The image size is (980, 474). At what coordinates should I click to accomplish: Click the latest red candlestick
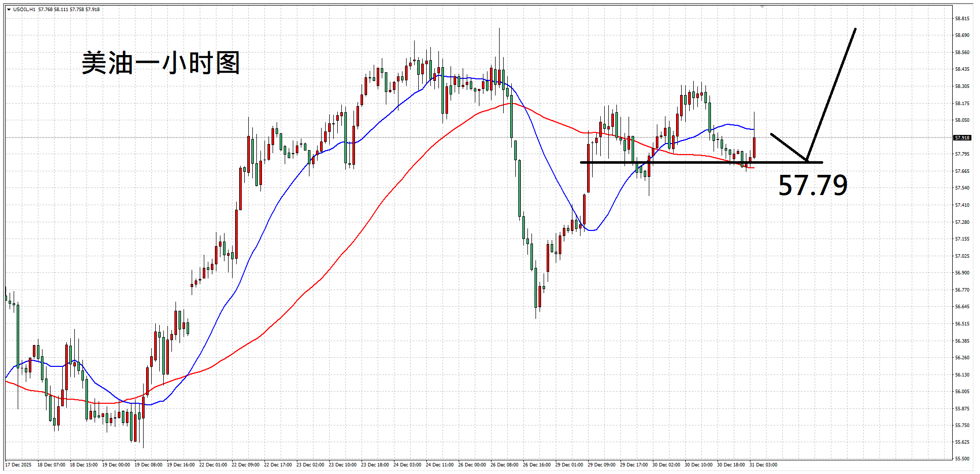pos(754,147)
